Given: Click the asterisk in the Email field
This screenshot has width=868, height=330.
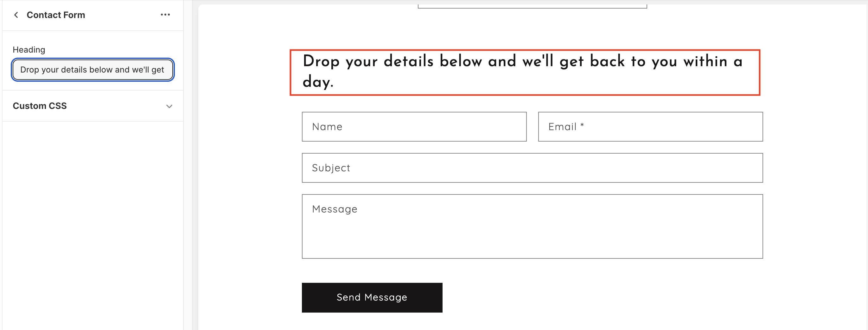Looking at the screenshot, I should 582,126.
